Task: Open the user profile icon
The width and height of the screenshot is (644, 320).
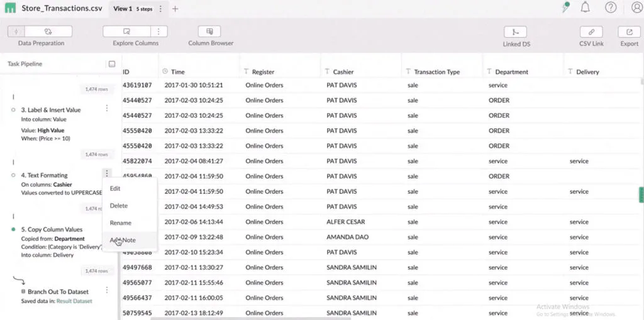Action: coord(636,8)
